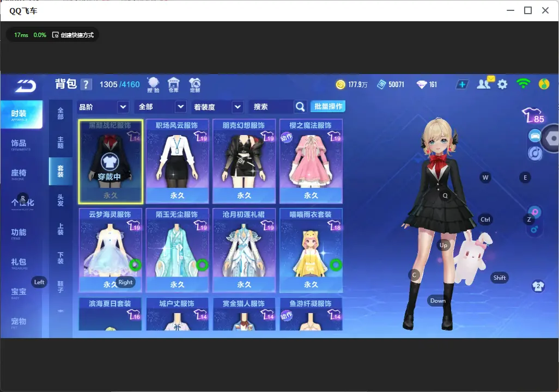Click the outfit score 85 shirt icon
This screenshot has height=392, width=559.
(533, 115)
